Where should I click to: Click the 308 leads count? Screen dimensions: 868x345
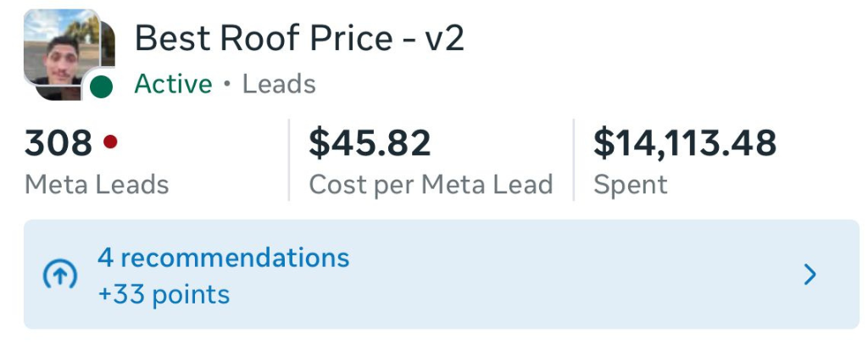pos(58,143)
